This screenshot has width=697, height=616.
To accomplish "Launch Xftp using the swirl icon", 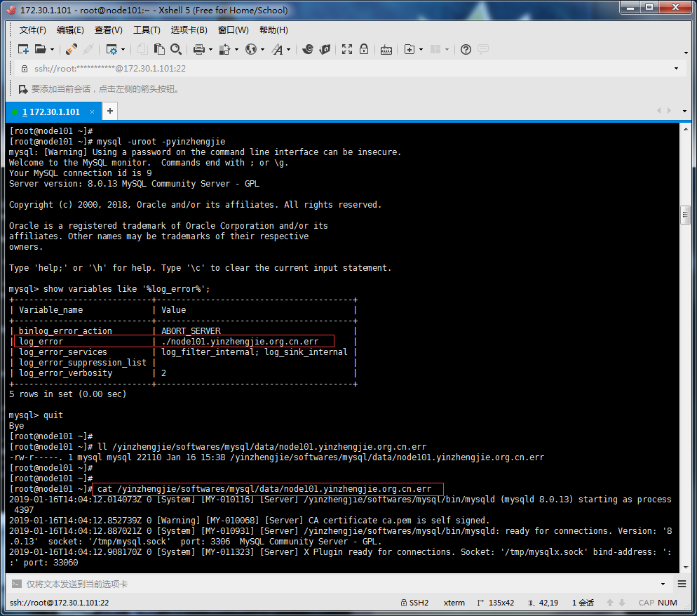I will 308,49.
